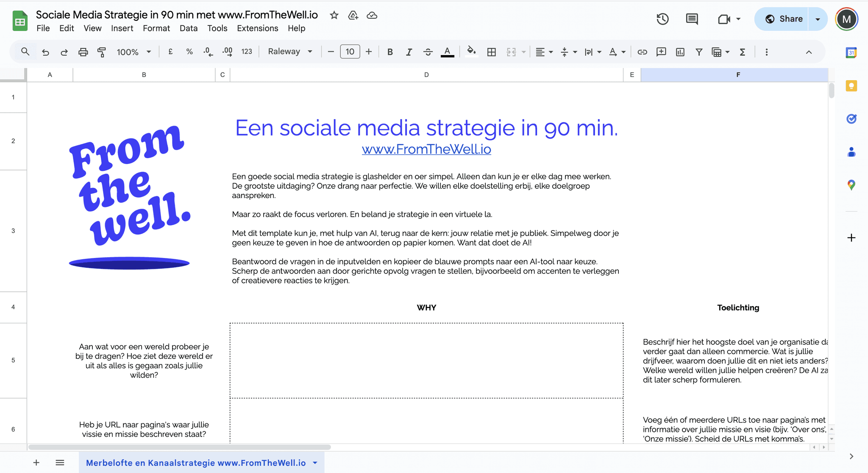
Task: Open the Functions sigma icon
Action: [x=743, y=52]
